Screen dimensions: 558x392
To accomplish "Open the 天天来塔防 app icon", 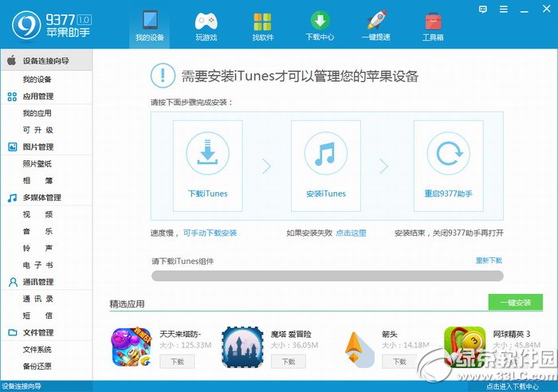I will [x=132, y=347].
